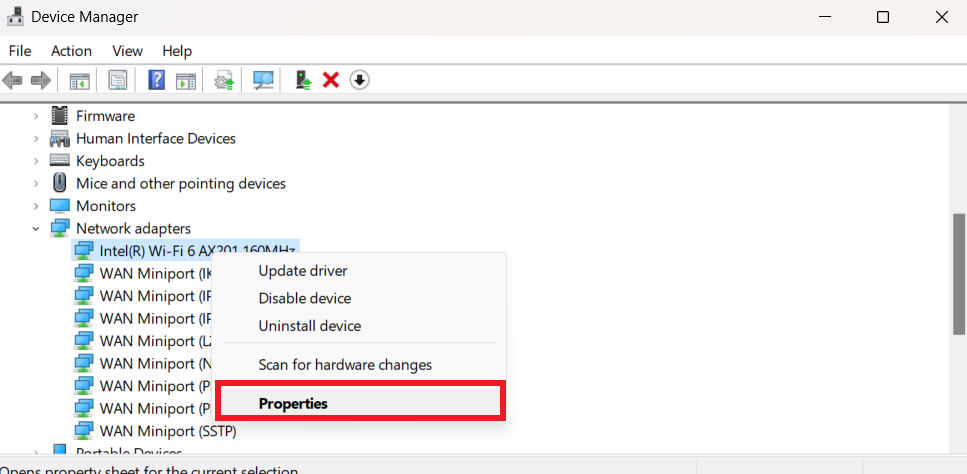Click the blue question mark Help toolbar icon

tap(157, 80)
